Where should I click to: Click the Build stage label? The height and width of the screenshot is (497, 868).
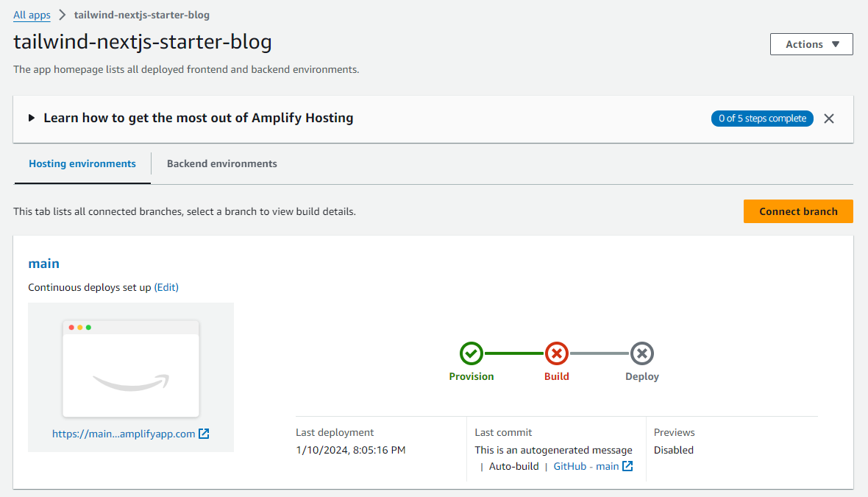coord(557,376)
